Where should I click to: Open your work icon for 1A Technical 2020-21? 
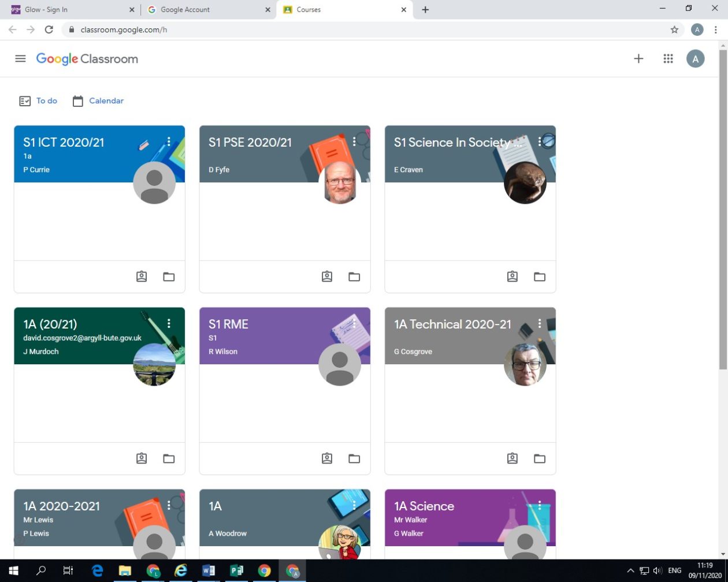pos(512,458)
